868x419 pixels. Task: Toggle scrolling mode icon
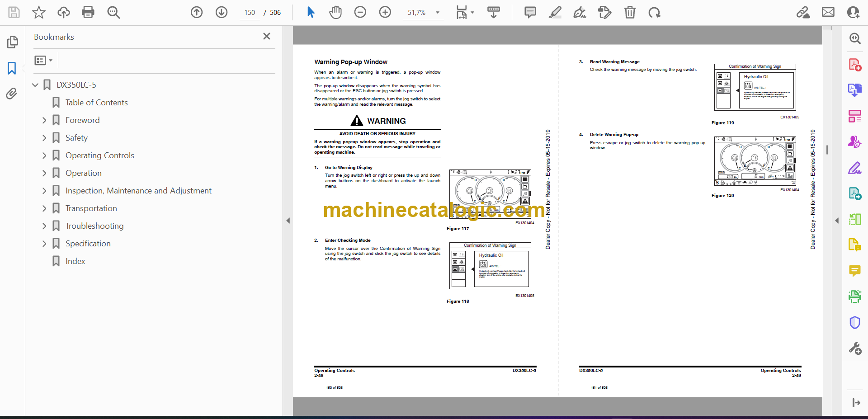point(494,12)
